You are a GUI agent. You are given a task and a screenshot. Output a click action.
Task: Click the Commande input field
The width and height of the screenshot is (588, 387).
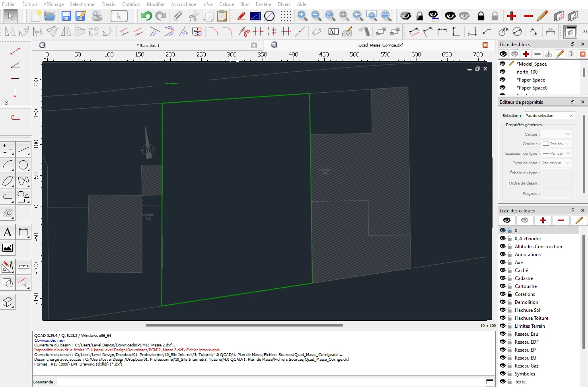271,382
